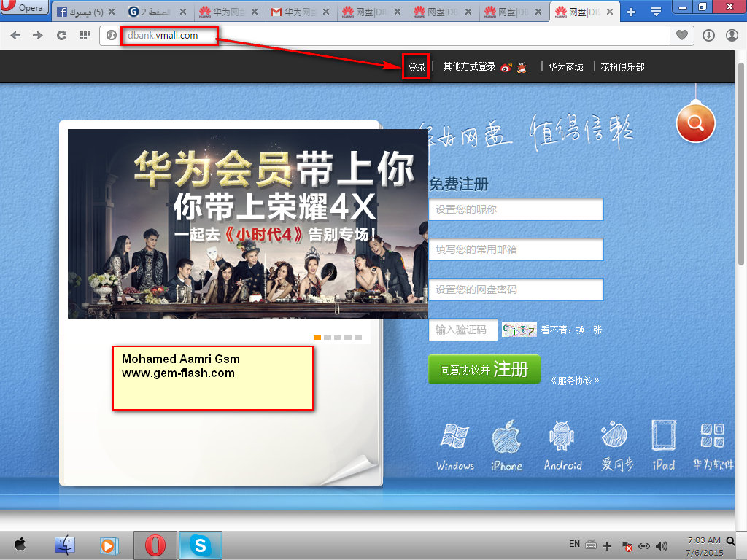Open the media player taskbar icon
The image size is (747, 560).
pos(109,545)
